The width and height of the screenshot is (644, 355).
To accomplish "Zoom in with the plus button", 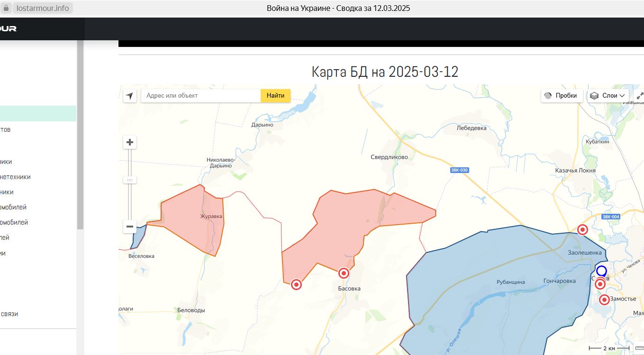I will (x=130, y=142).
